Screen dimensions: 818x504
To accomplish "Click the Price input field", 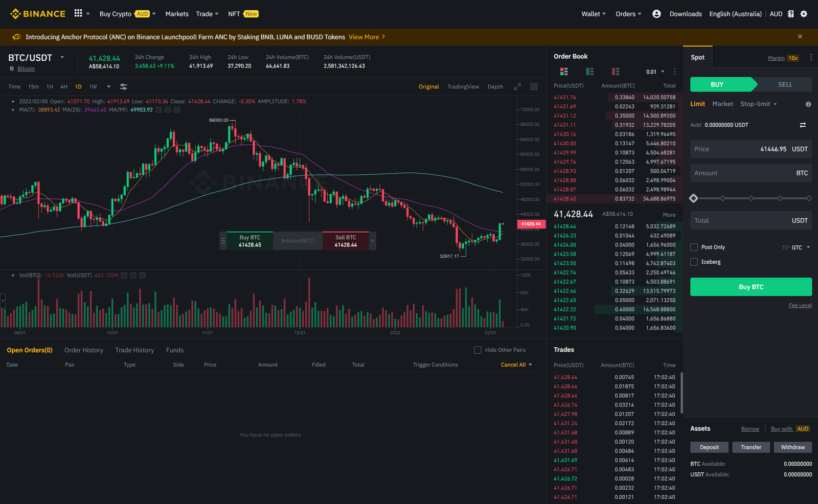I will (751, 149).
